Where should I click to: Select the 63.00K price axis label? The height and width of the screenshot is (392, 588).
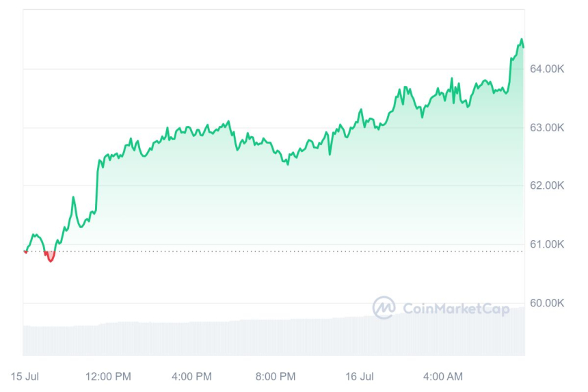pos(548,127)
